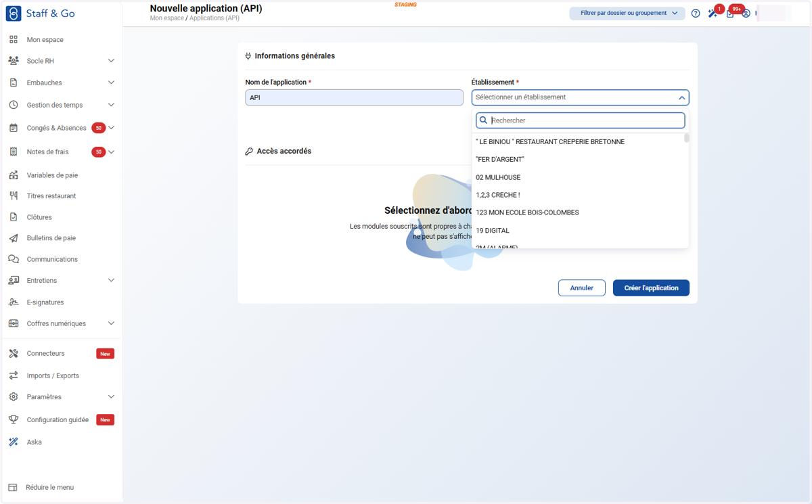Click the 50 badge on Notes de frais

(99, 152)
